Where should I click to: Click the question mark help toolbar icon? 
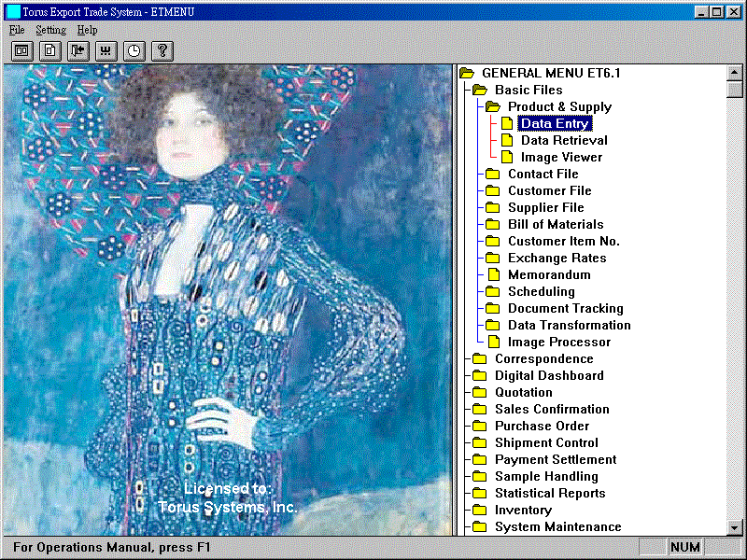[162, 50]
